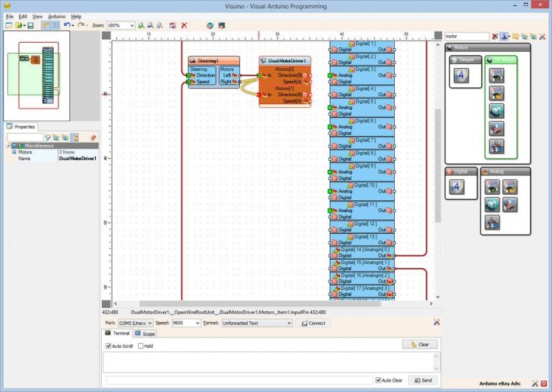Pick the first component in DC Motors group
Image resolution: width=552 pixels, height=392 pixels.
pyautogui.click(x=497, y=75)
